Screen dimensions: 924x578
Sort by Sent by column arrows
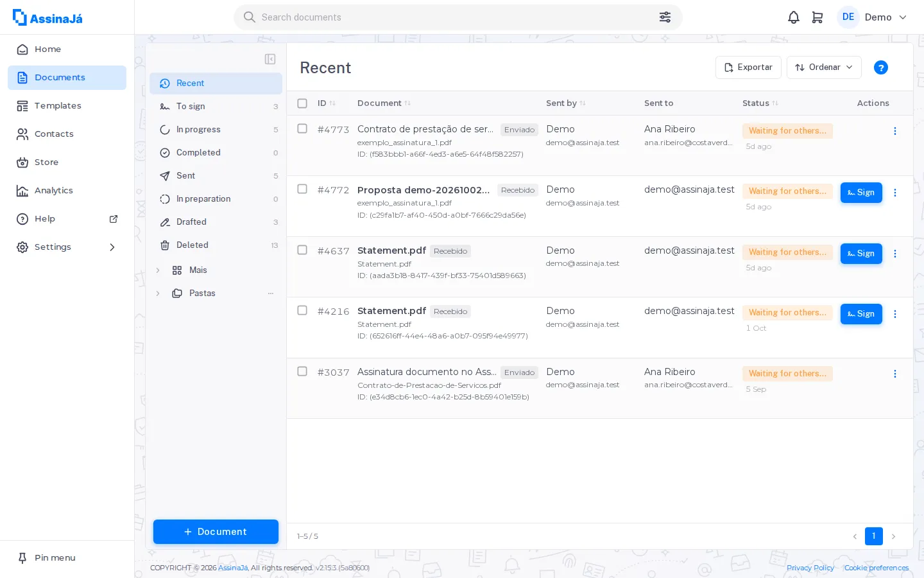tap(583, 103)
